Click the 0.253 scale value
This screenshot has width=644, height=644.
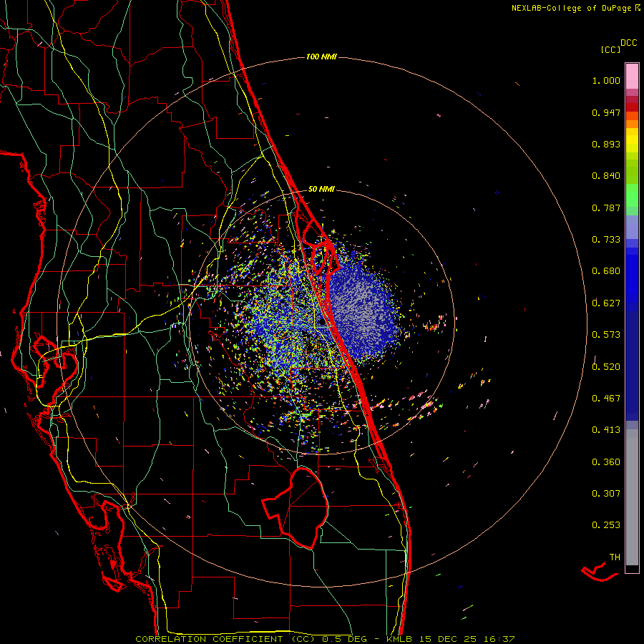(x=606, y=525)
